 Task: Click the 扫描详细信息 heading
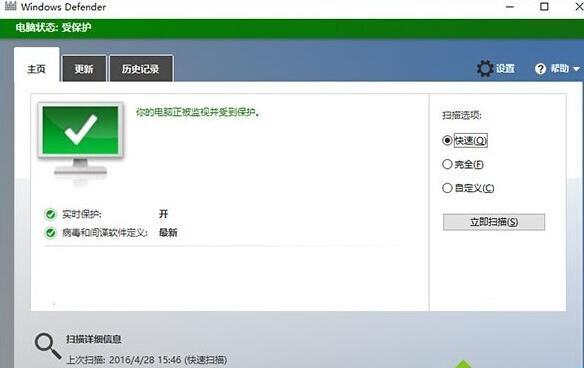click(x=93, y=339)
